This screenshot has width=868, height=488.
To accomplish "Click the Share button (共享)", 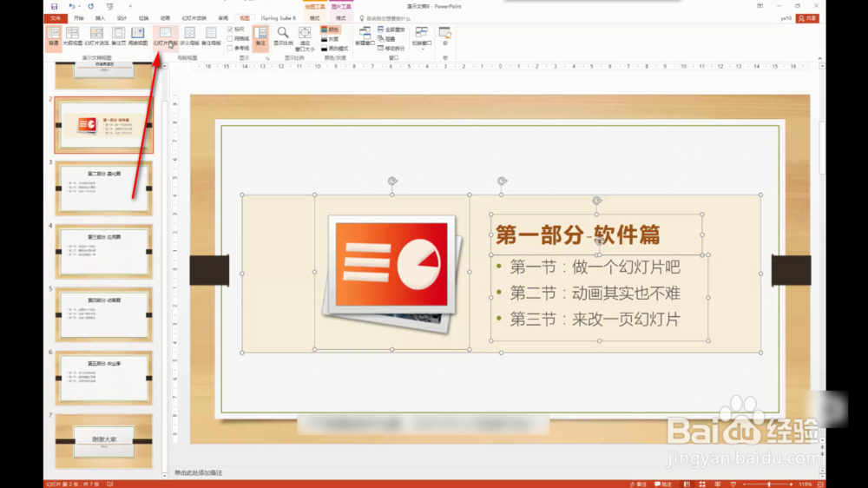I will pyautogui.click(x=807, y=18).
